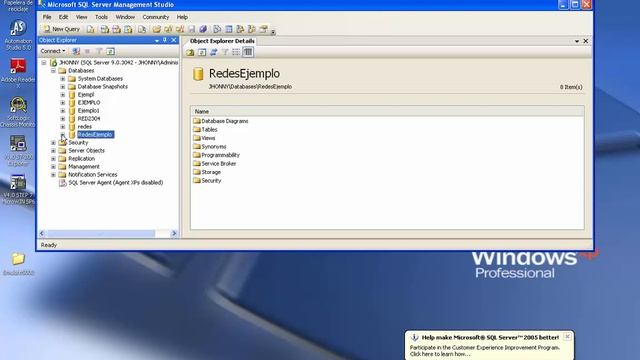Open the Help menu
Image resolution: width=640 pixels, height=360 pixels.
(x=182, y=17)
